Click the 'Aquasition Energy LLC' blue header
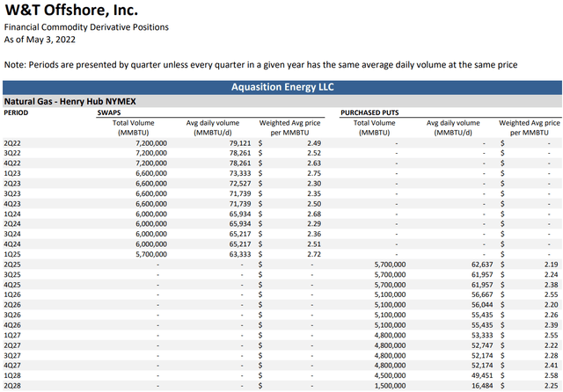Viewport: 563px width, 392px height. (282, 87)
